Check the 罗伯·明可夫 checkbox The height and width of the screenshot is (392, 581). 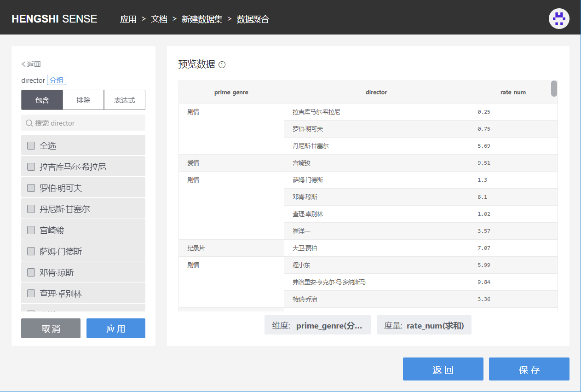coord(31,188)
